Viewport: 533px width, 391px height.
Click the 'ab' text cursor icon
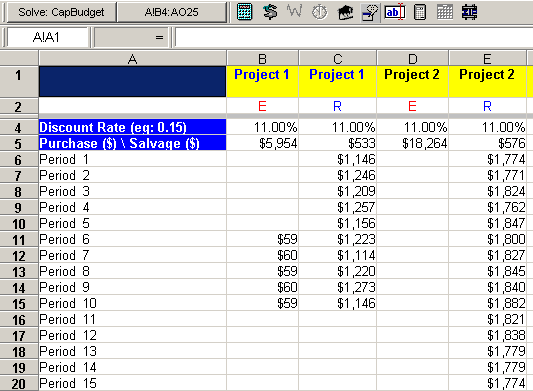[395, 12]
